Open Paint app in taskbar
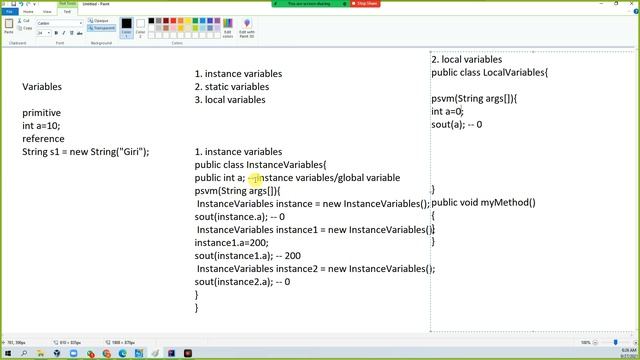 coord(155,353)
